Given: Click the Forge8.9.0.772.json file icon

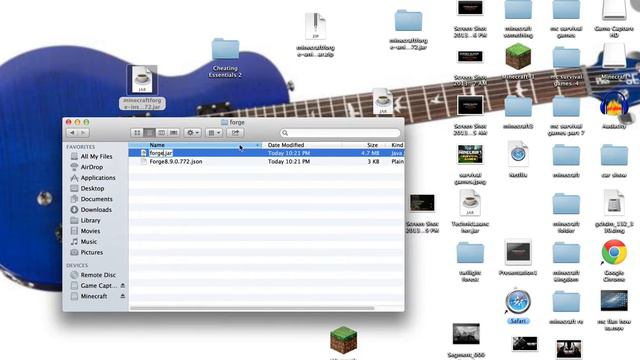Looking at the screenshot, I should tap(143, 162).
